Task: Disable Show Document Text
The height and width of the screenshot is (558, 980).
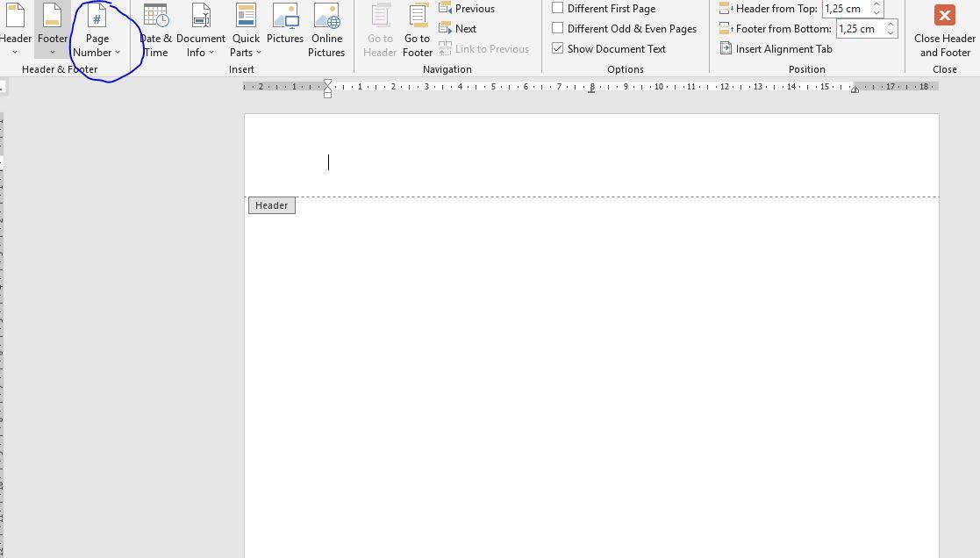Action: [x=558, y=48]
